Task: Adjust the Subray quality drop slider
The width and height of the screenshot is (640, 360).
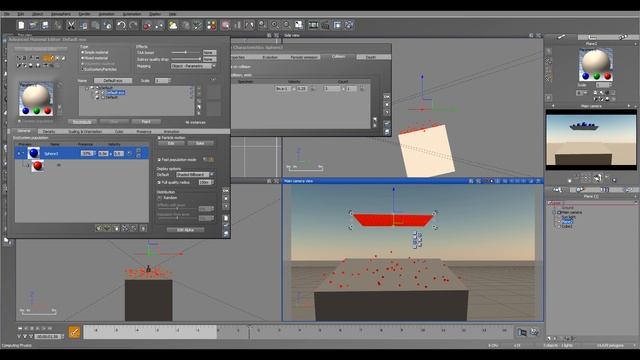Action: point(186,59)
